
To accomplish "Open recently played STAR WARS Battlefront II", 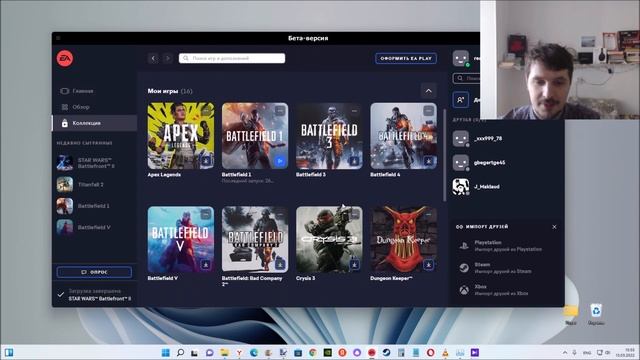I will (94, 163).
